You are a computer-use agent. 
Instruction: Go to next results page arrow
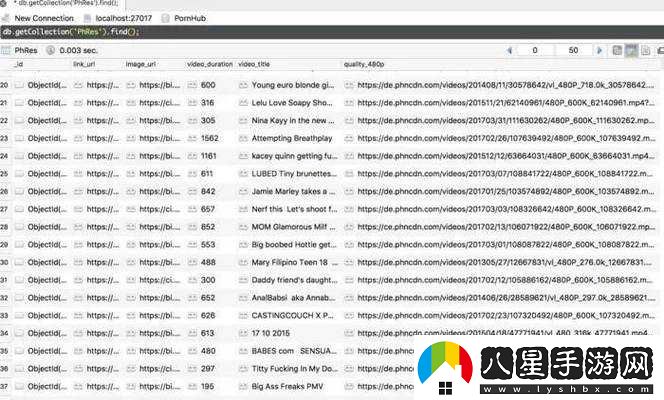pos(599,50)
